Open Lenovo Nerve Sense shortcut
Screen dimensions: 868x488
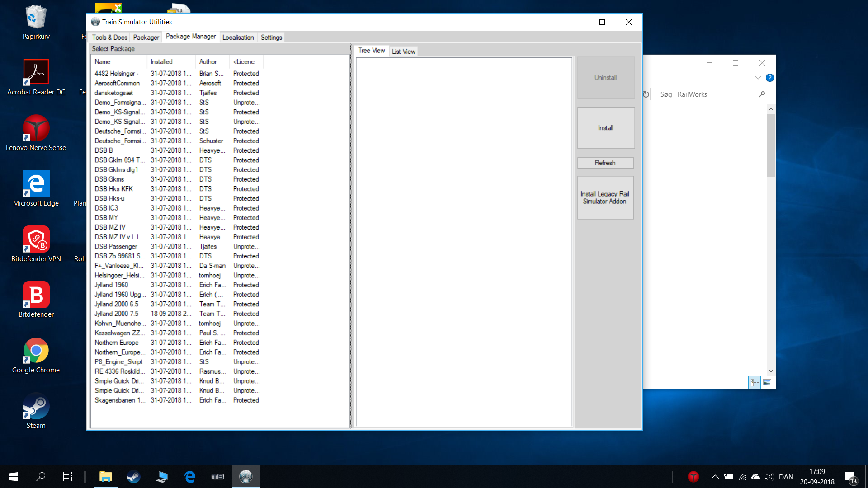pyautogui.click(x=36, y=128)
